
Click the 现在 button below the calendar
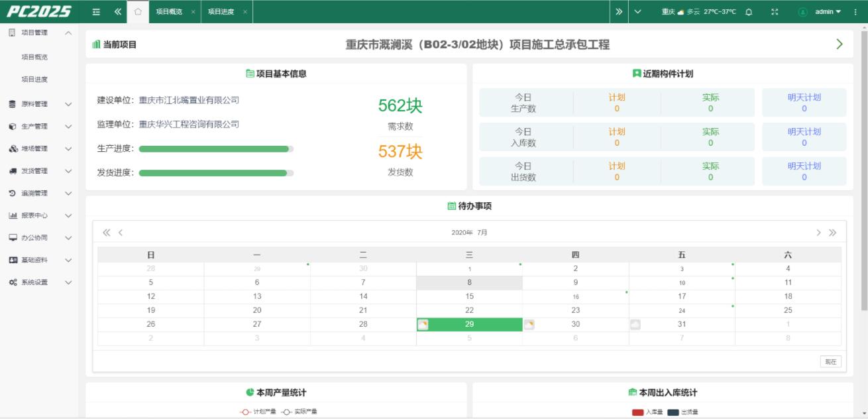coord(830,361)
